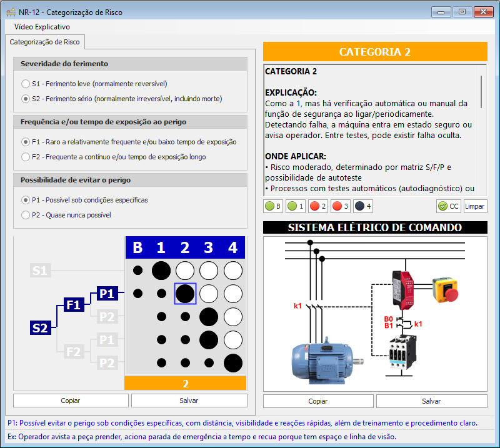Image resolution: width=500 pixels, height=448 pixels.
Task: Select F2 - Frequente a contínuo
Action: pos(114,157)
